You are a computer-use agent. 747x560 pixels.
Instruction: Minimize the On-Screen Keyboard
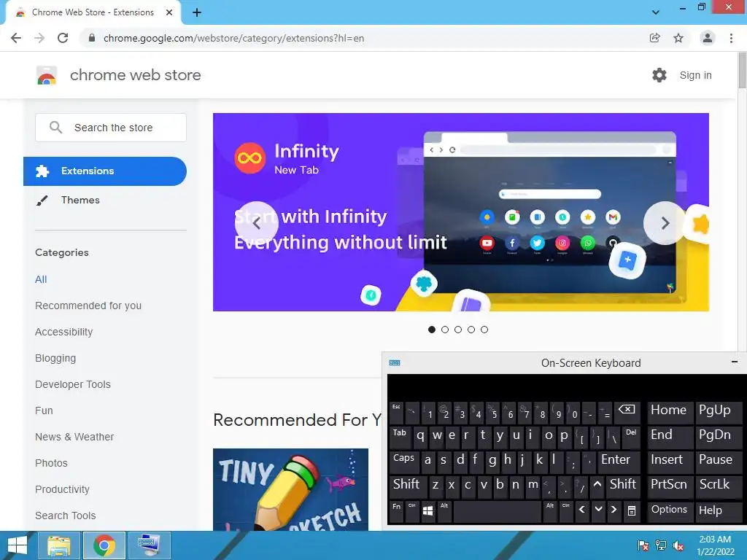pyautogui.click(x=735, y=362)
